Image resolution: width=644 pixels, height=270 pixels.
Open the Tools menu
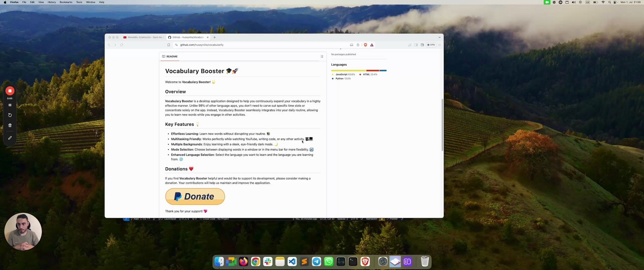click(79, 2)
